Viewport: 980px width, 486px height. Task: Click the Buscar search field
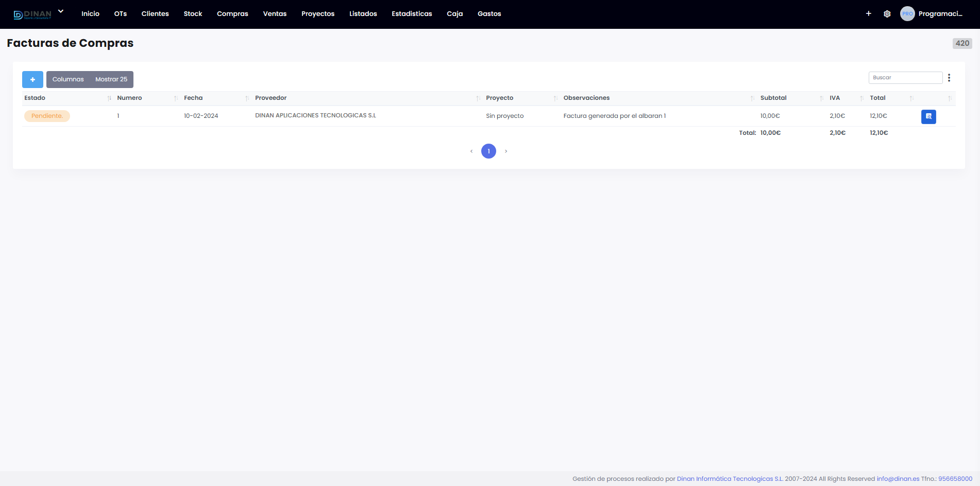click(905, 78)
